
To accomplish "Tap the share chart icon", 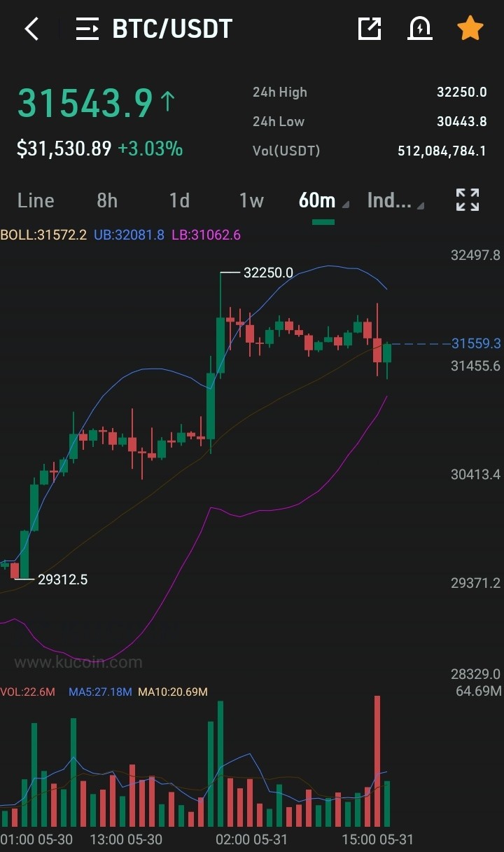I will pos(369,29).
